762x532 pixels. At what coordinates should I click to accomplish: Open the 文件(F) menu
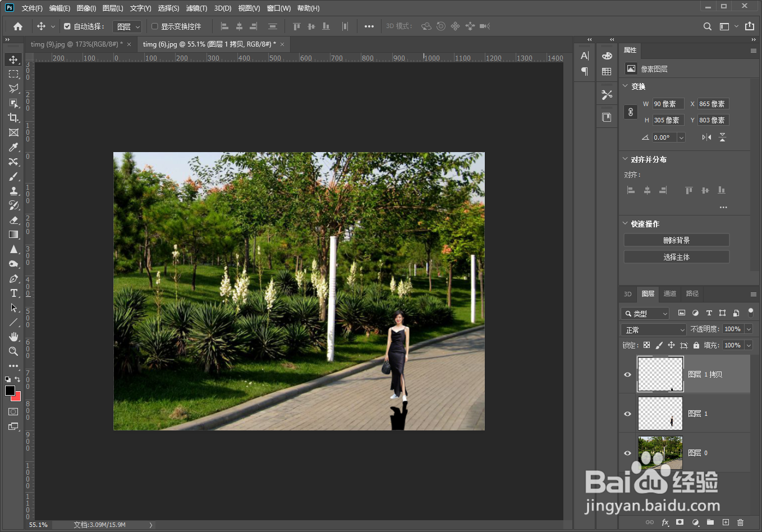coord(32,8)
